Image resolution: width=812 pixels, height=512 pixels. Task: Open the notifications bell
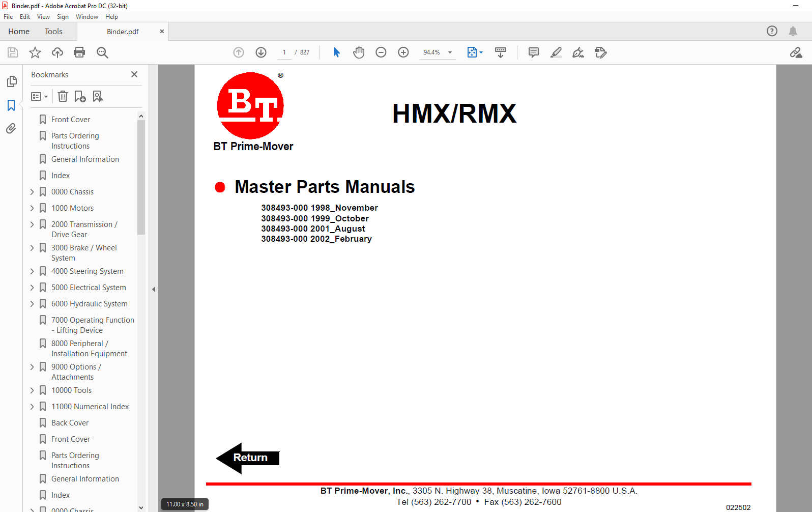793,31
